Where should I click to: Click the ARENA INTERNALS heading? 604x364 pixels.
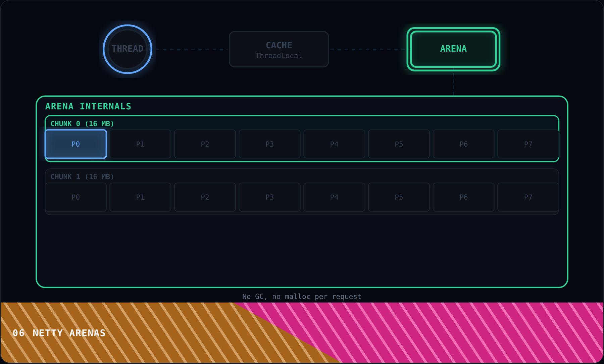(x=88, y=106)
